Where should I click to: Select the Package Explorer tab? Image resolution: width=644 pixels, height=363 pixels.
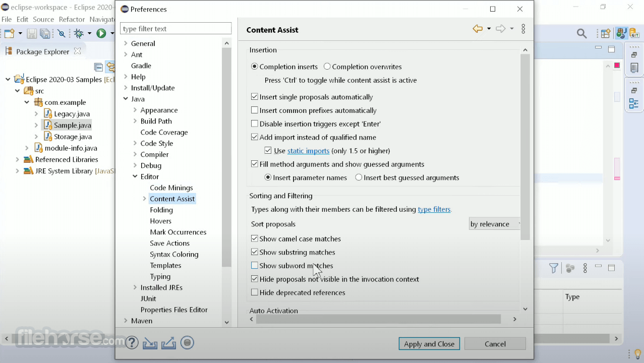pos(42,51)
